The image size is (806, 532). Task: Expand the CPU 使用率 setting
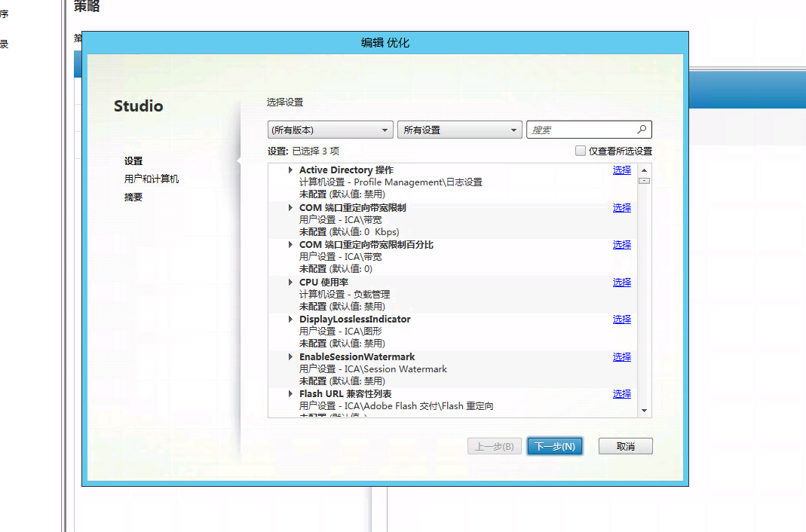(x=291, y=283)
